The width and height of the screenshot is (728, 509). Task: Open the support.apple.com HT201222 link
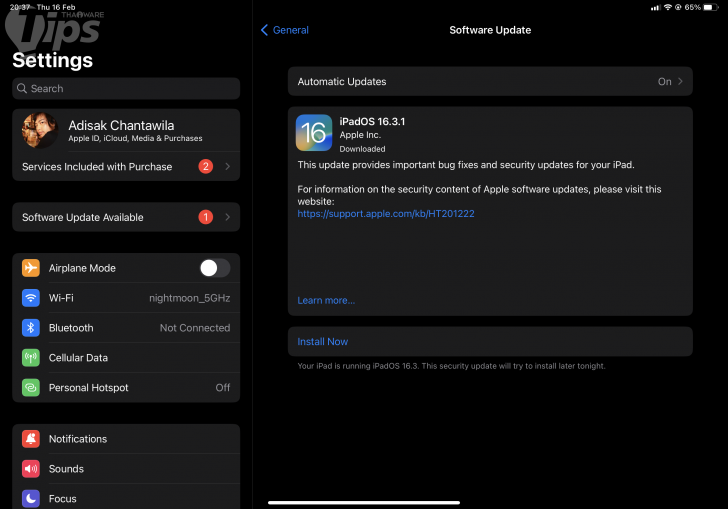(x=386, y=214)
